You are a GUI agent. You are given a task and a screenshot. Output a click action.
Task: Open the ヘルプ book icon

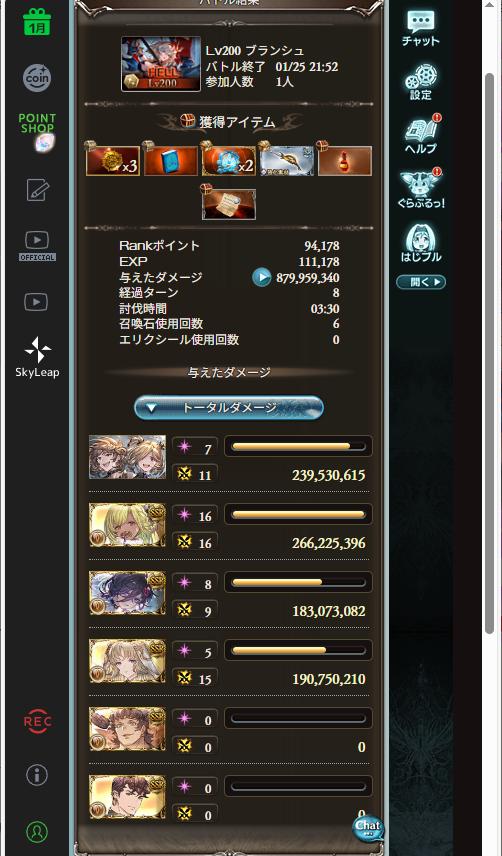point(421,135)
